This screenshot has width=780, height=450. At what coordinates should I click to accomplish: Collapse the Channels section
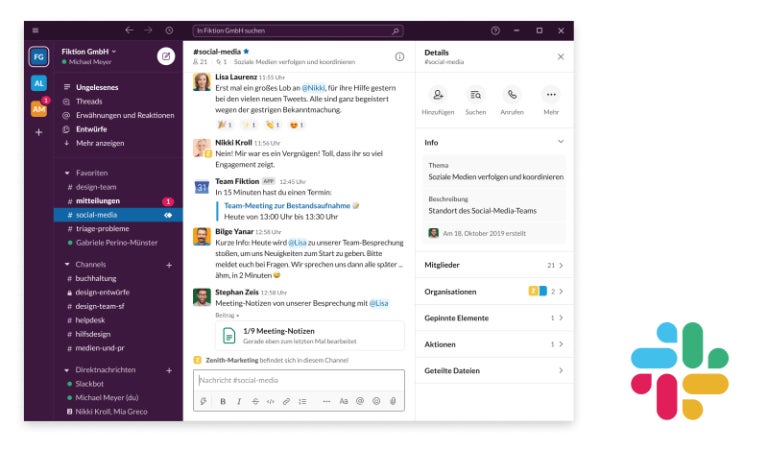[67, 264]
